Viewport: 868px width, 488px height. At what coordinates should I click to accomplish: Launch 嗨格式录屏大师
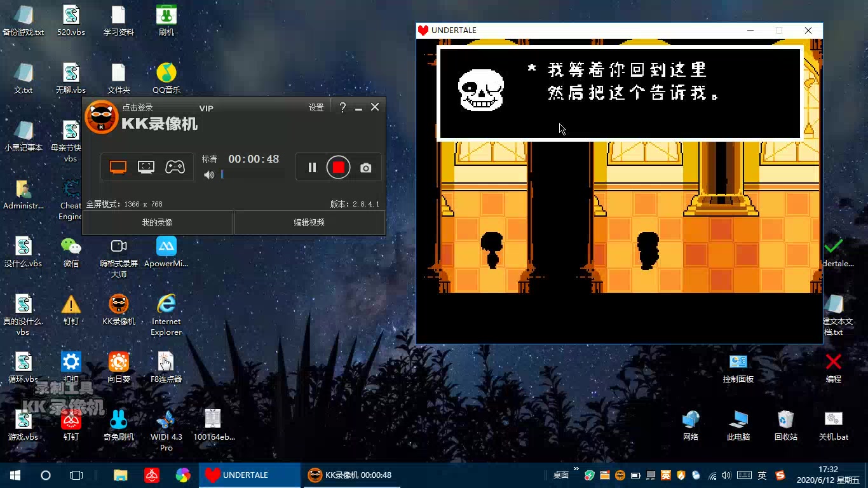(x=119, y=257)
